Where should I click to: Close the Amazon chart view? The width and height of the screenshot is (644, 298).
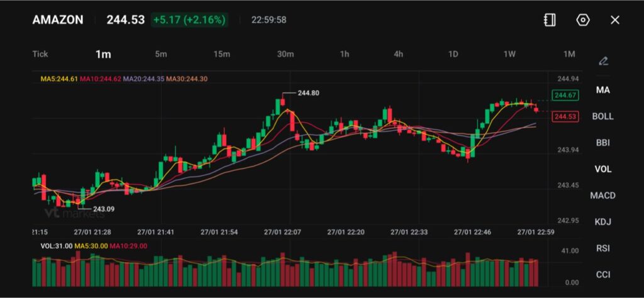click(x=615, y=20)
